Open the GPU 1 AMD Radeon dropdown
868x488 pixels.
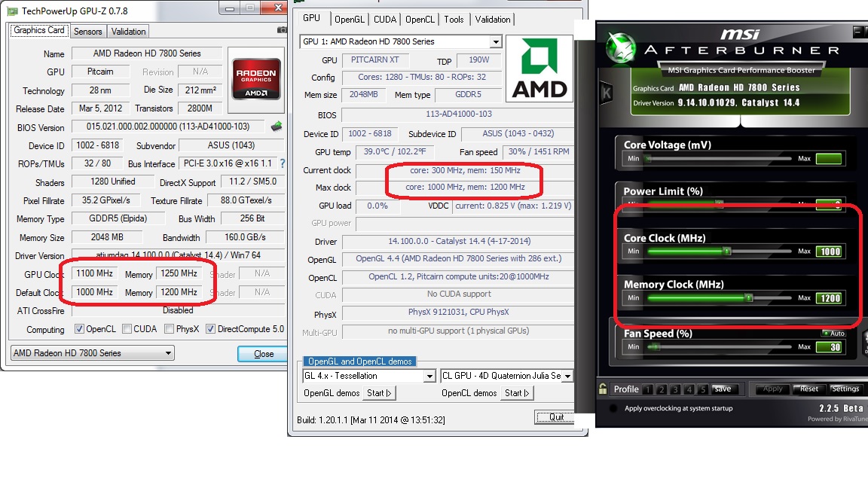point(496,41)
